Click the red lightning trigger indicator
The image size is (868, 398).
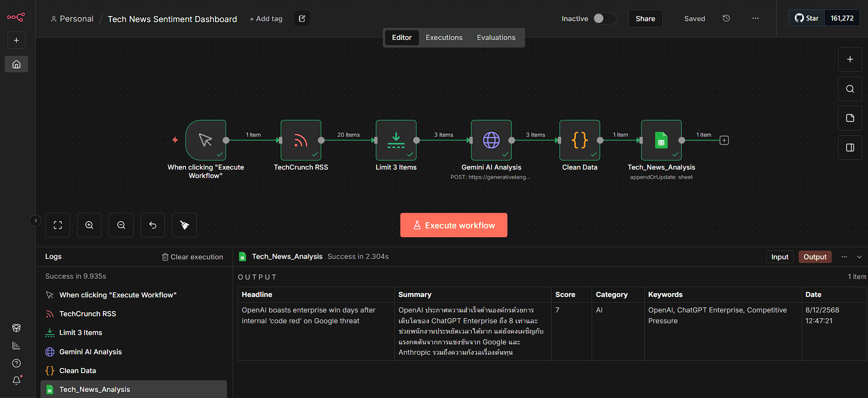(175, 140)
